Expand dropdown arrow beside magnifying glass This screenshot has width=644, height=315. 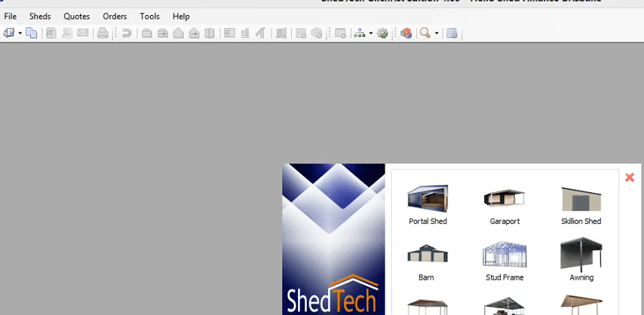click(437, 33)
